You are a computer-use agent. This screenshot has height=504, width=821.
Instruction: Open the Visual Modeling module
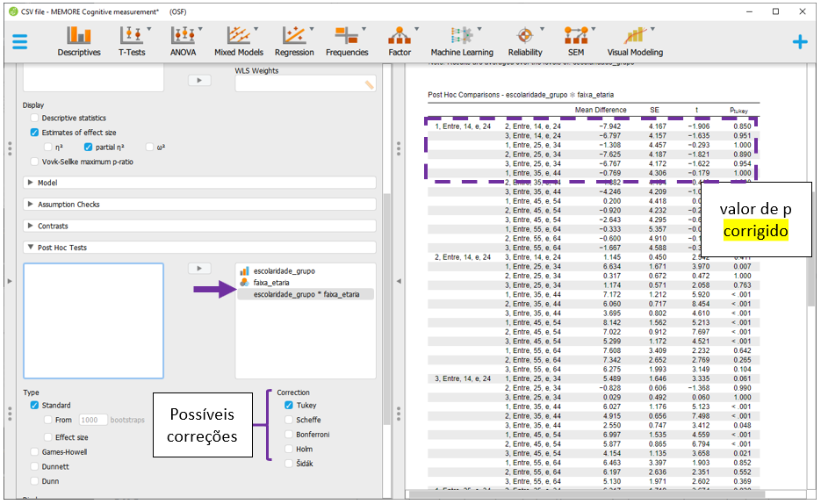pyautogui.click(x=635, y=40)
